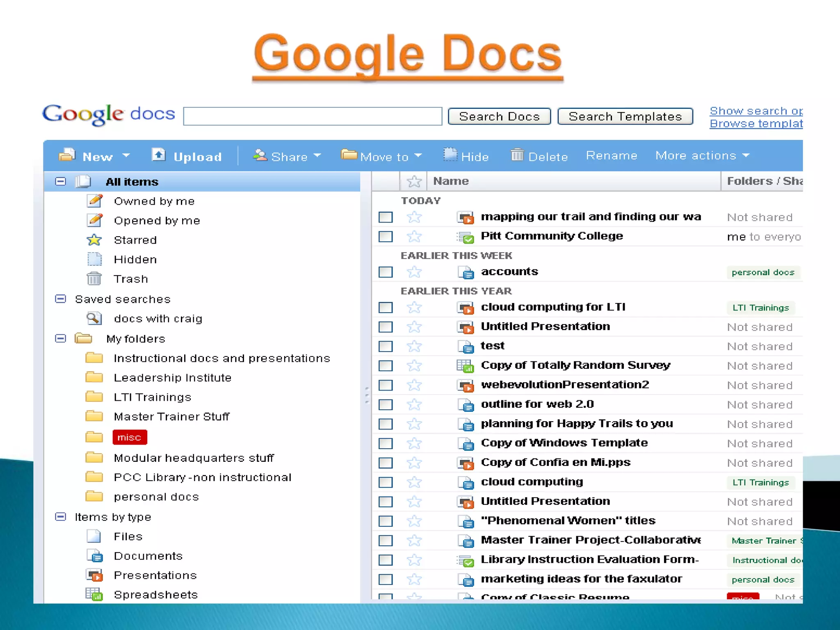
Task: Collapse the Saved searches section
Action: [60, 299]
